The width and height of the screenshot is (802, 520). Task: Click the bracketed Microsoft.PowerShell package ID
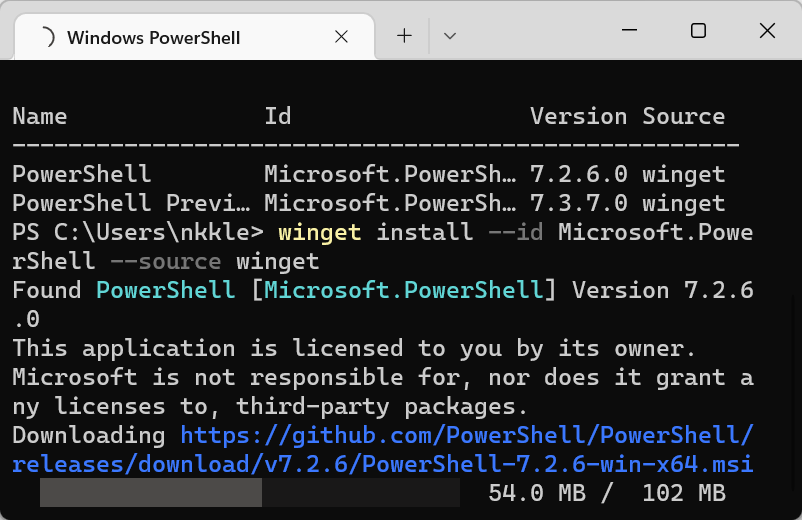coord(403,291)
